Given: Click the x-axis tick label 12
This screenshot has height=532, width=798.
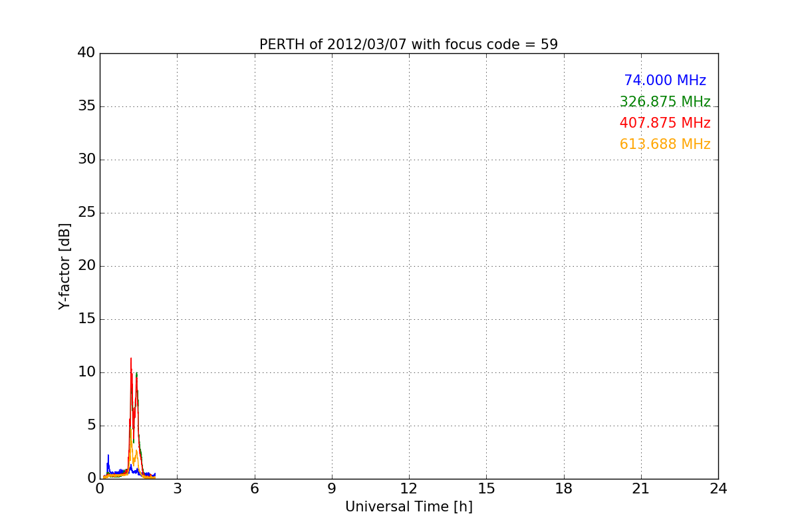Looking at the screenshot, I should 409,489.
